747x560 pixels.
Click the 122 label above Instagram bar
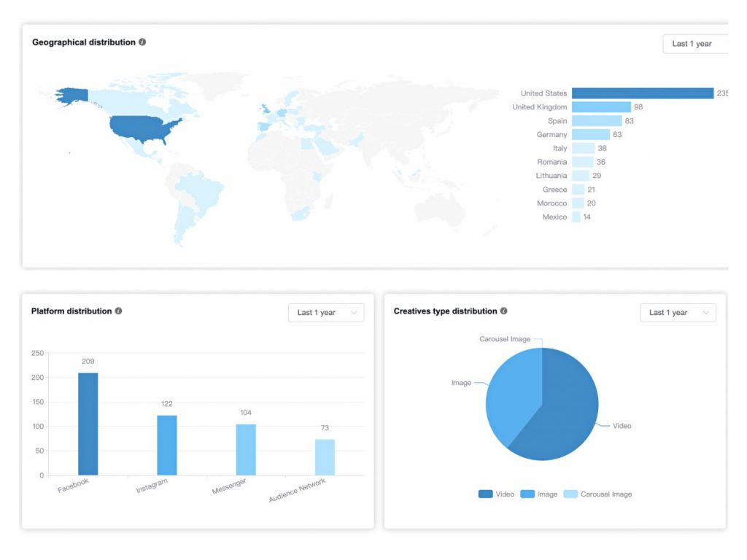pyautogui.click(x=167, y=404)
